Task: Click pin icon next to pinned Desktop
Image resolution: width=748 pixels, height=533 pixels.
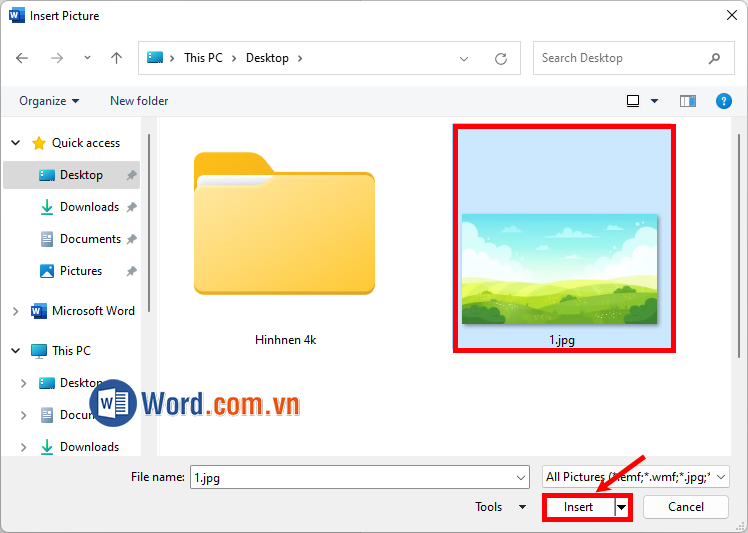Action: click(132, 175)
